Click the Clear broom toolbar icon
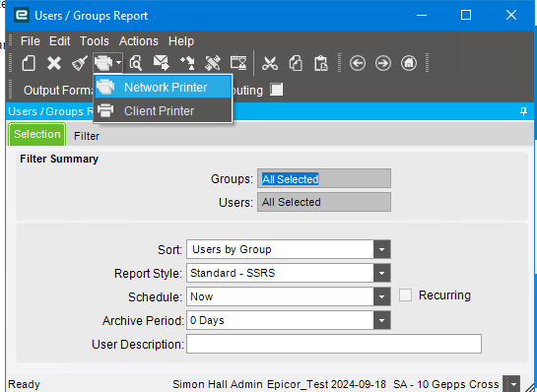 80,63
